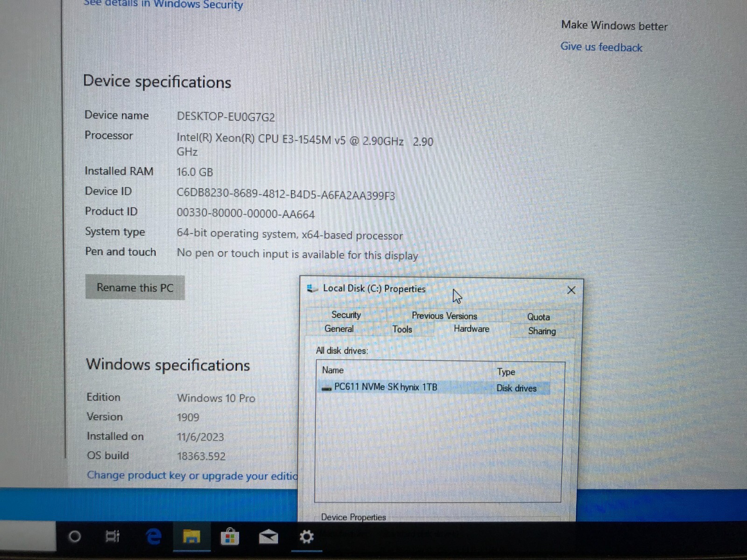Click disk drive icon beside PC611 NVMe
Image resolution: width=747 pixels, height=560 pixels.
[x=327, y=388]
